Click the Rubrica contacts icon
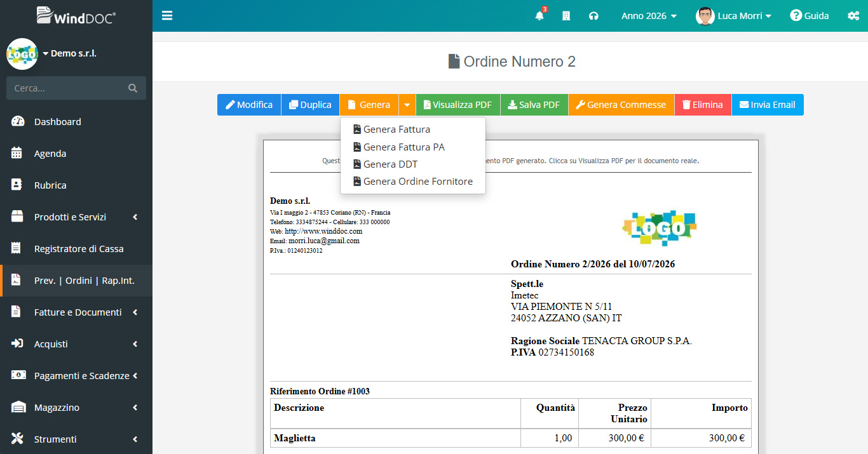 click(18, 185)
